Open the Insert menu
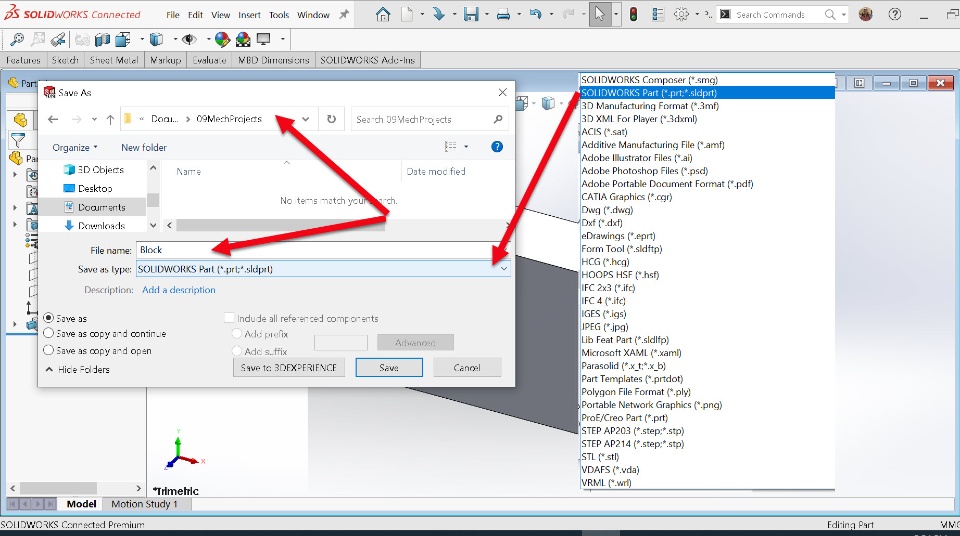The width and height of the screenshot is (960, 536). pos(249,15)
